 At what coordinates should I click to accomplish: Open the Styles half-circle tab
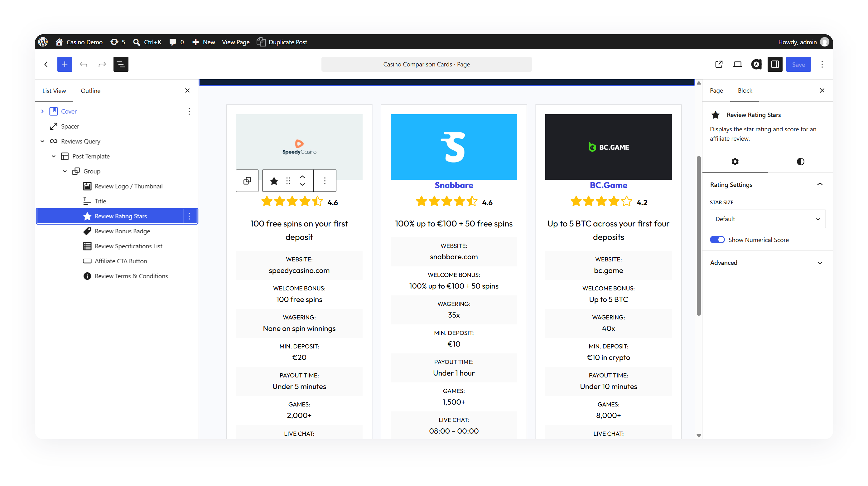(800, 162)
